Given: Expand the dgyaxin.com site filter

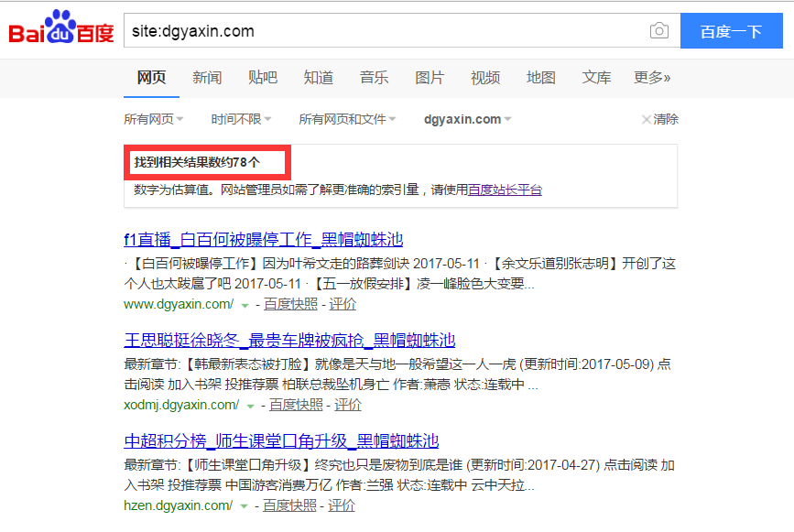Looking at the screenshot, I should 467,119.
